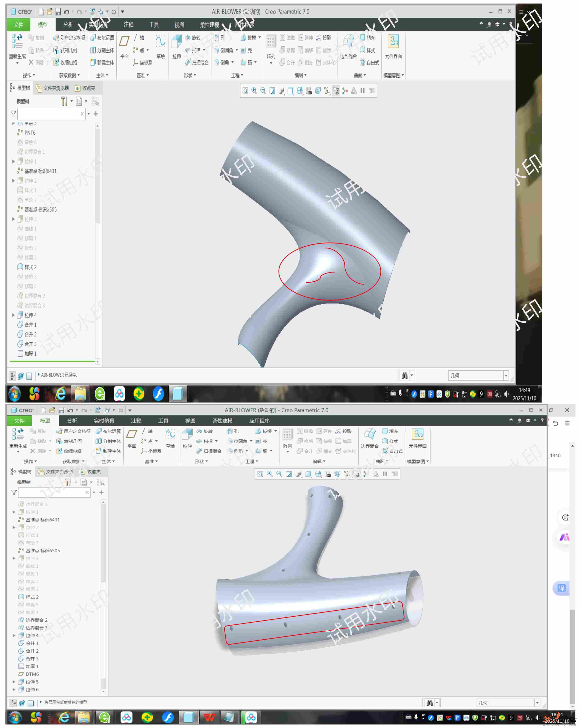The width and height of the screenshot is (581, 728).
Task: Click Regenerate (重新生成) icon in upper window
Action: [17, 41]
